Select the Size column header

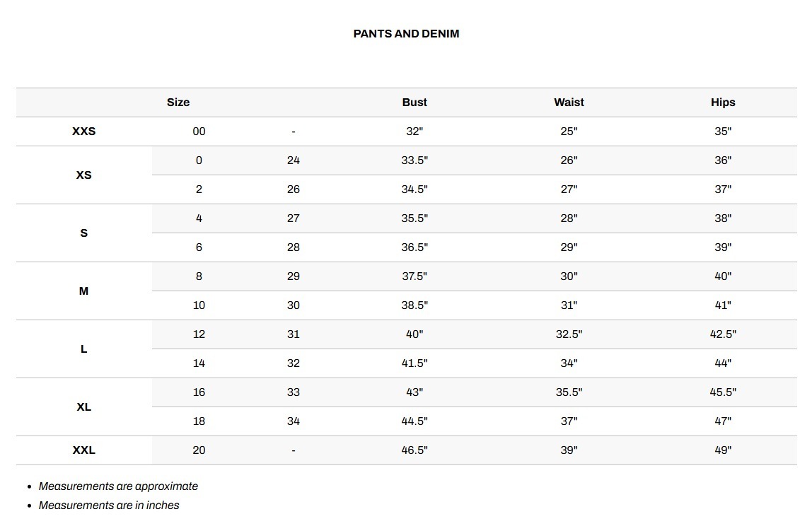coord(178,102)
